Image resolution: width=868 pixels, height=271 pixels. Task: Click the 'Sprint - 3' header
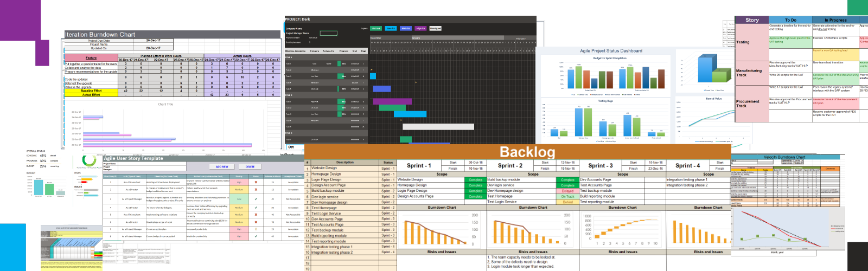(x=601, y=166)
